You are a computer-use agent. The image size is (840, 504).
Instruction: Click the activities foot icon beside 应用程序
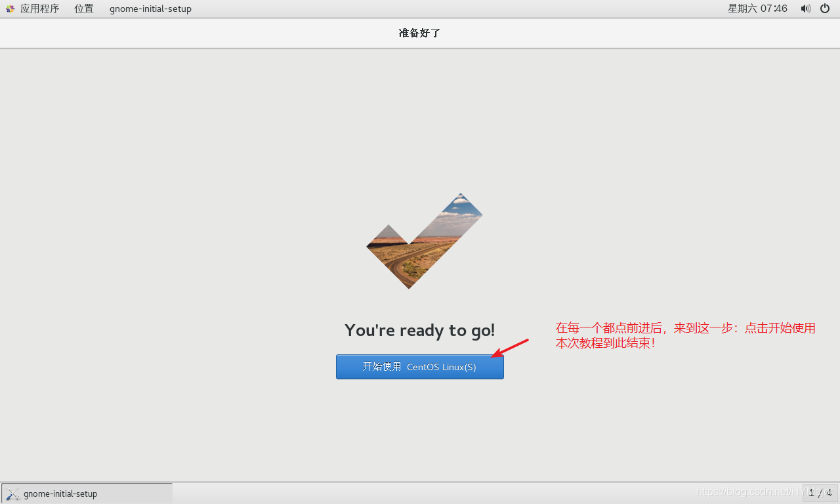click(10, 9)
